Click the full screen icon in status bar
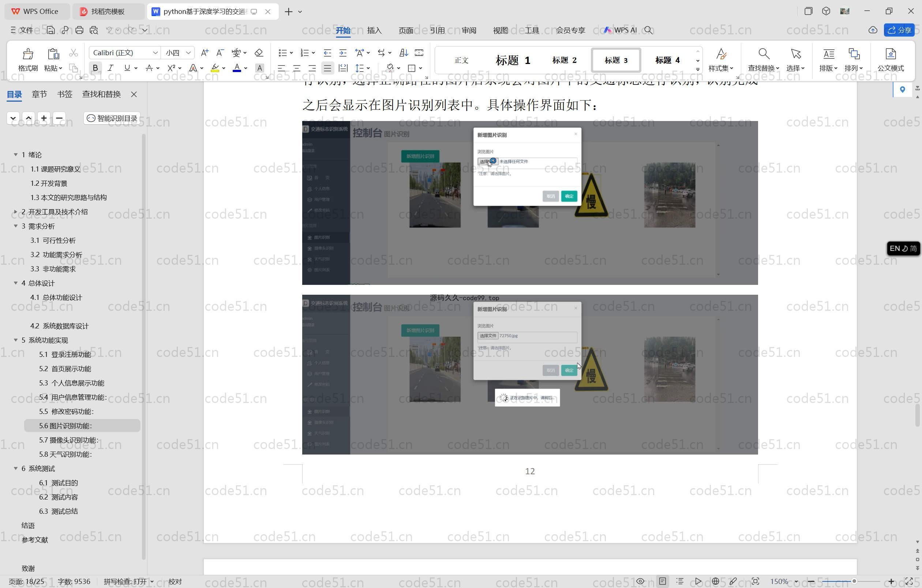This screenshot has height=588, width=922. [x=908, y=581]
